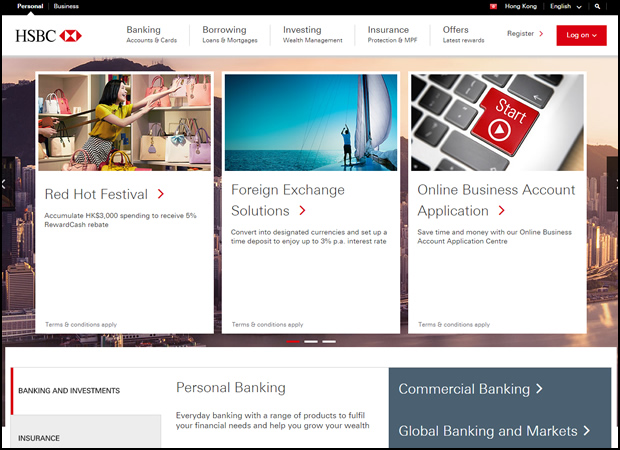Click 'Everyday banking with a range' text
Viewport: 620px width, 450px height.
[x=272, y=420]
